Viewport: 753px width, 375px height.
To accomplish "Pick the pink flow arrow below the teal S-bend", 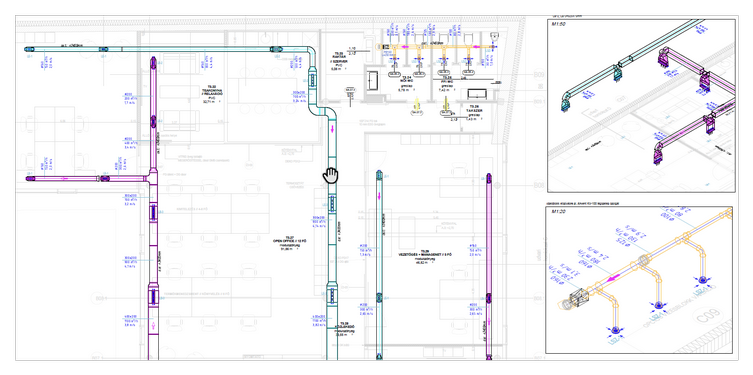I will point(332,129).
